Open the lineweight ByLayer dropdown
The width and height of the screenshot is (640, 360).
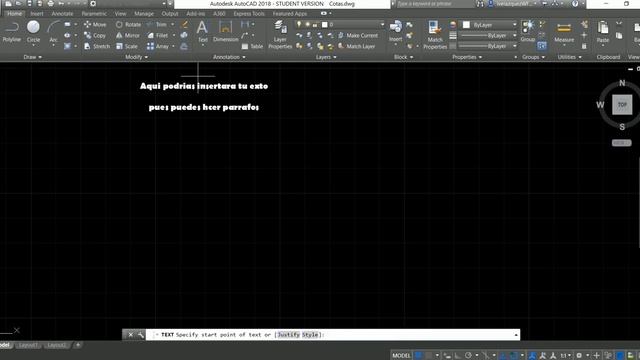pos(488,36)
